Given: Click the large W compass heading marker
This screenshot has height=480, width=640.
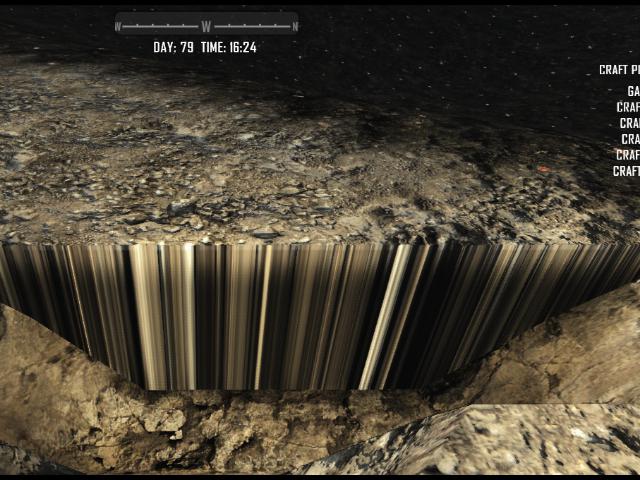Looking at the screenshot, I should (x=206, y=27).
